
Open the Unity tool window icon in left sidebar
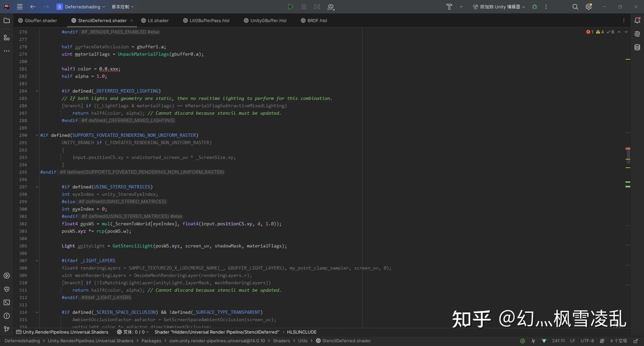pos(6,289)
